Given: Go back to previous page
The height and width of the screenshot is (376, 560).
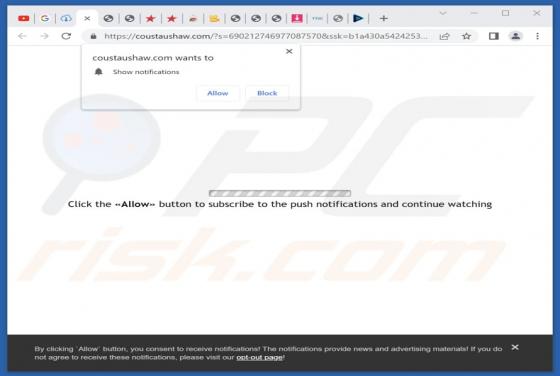Looking at the screenshot, I should [22, 36].
